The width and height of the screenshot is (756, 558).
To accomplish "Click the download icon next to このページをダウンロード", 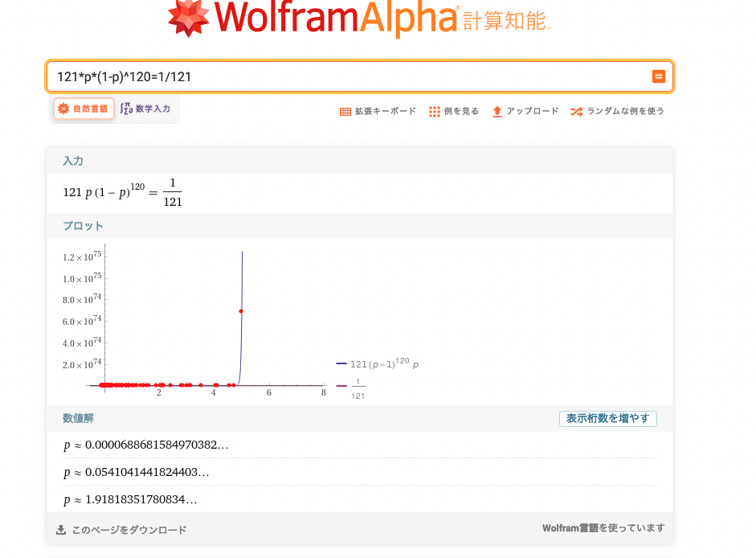I will (60, 530).
